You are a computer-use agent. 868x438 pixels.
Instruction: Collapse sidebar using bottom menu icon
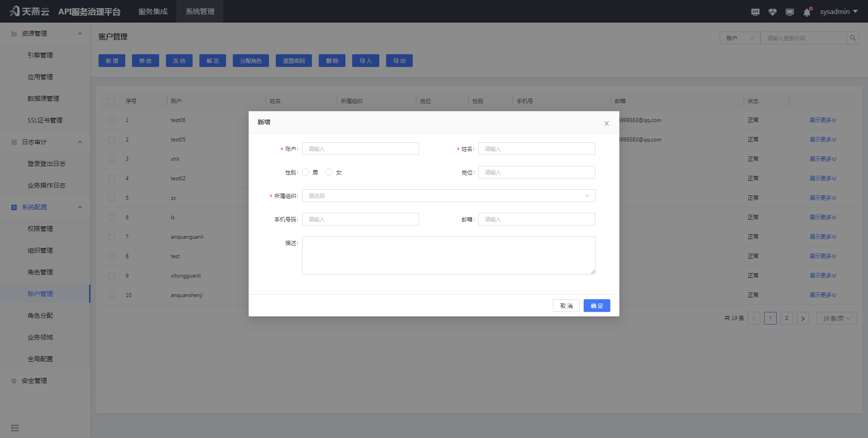(15, 428)
